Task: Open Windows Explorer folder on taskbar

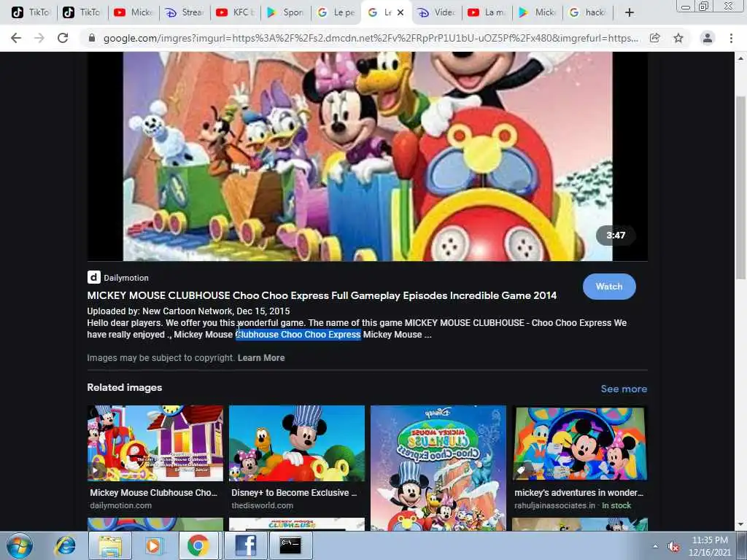Action: [x=110, y=545]
